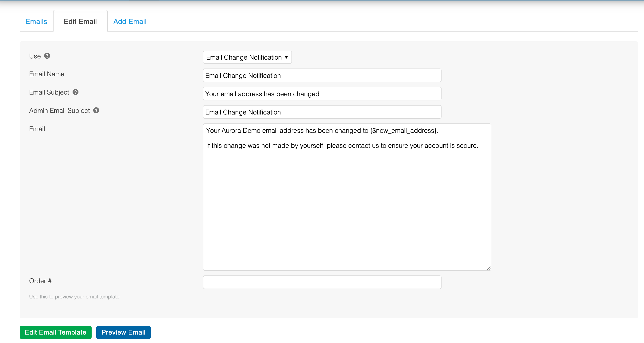Click the preview email template hint text
The height and width of the screenshot is (343, 644).
(74, 297)
